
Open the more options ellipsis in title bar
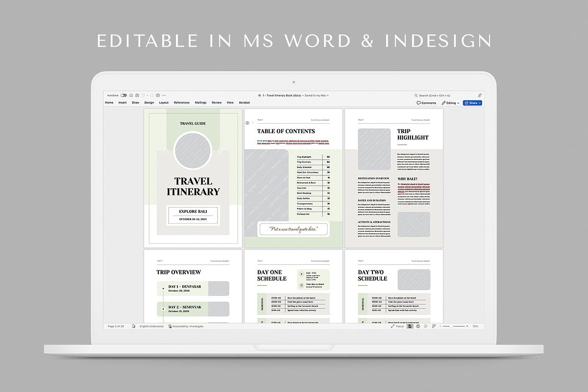164,96
